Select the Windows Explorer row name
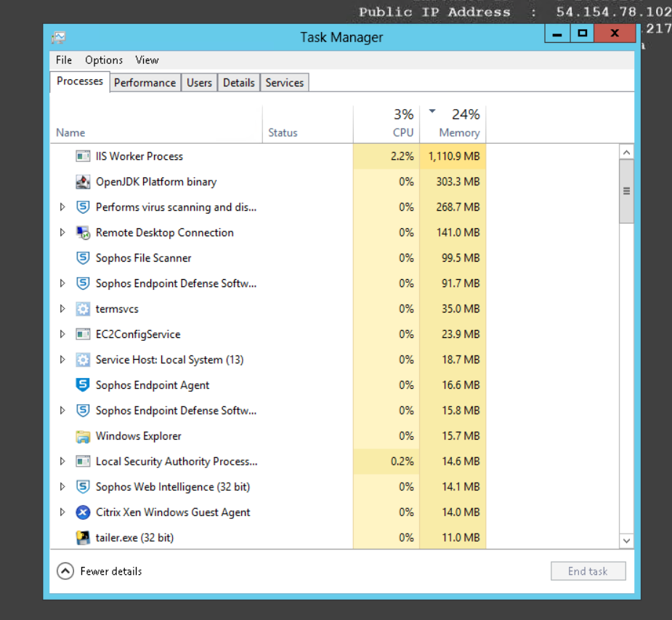Image resolution: width=672 pixels, height=620 pixels. (139, 436)
